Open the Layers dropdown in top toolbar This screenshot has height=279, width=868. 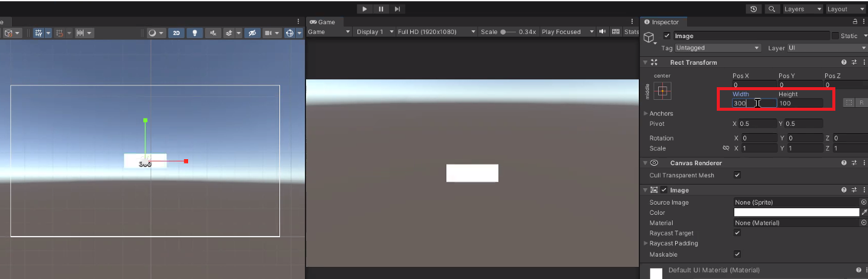pyautogui.click(x=803, y=9)
